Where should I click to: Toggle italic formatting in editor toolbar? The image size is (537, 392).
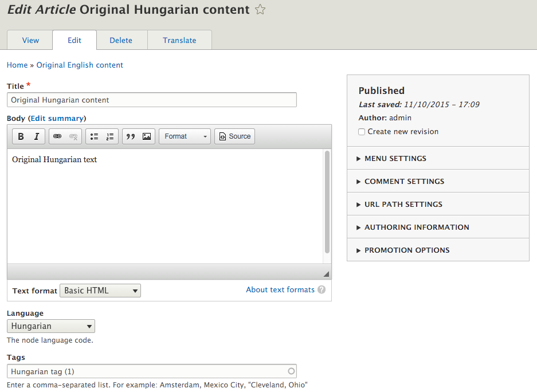click(x=37, y=136)
